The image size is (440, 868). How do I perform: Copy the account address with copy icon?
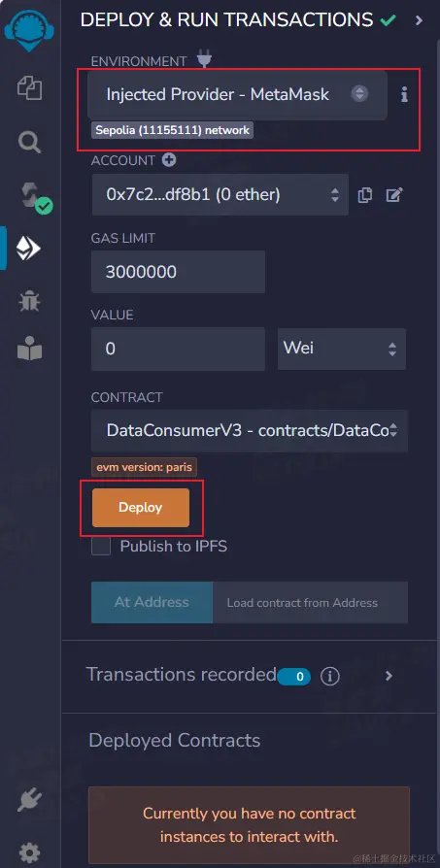click(x=365, y=195)
